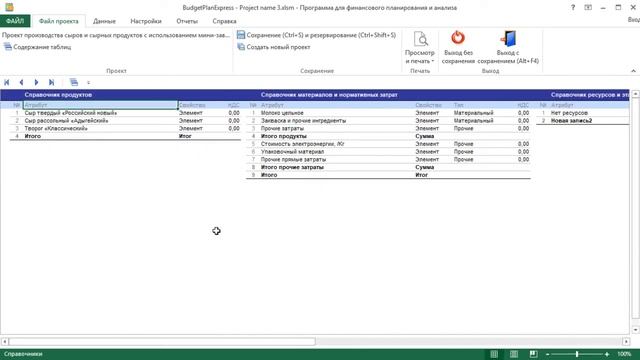640x360 pixels.
Task: Click Итого прочие затраты row
Action: [388, 167]
